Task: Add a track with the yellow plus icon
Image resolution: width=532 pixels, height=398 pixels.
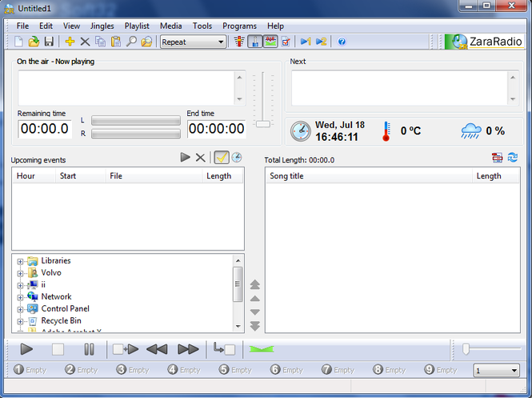Action: coord(70,42)
